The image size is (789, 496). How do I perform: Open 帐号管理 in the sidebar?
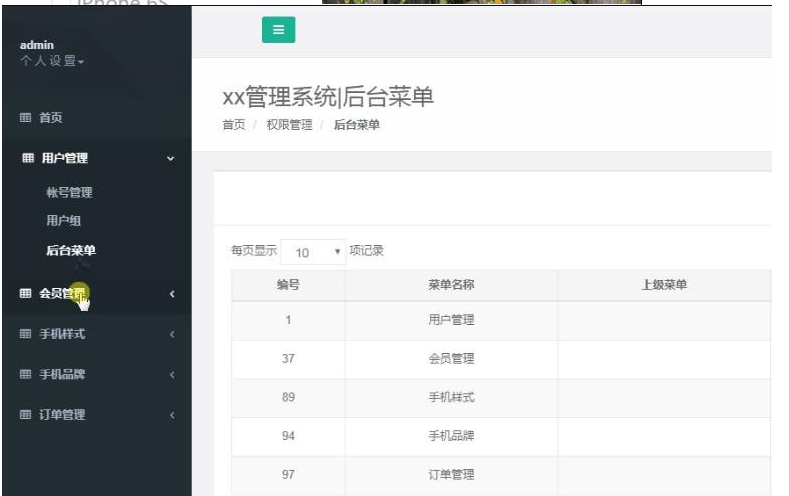coord(69,193)
